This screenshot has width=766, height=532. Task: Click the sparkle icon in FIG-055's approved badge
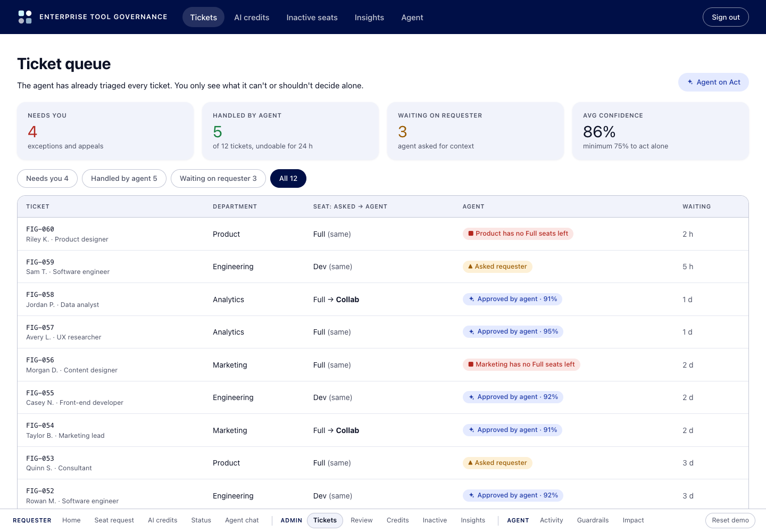point(471,397)
